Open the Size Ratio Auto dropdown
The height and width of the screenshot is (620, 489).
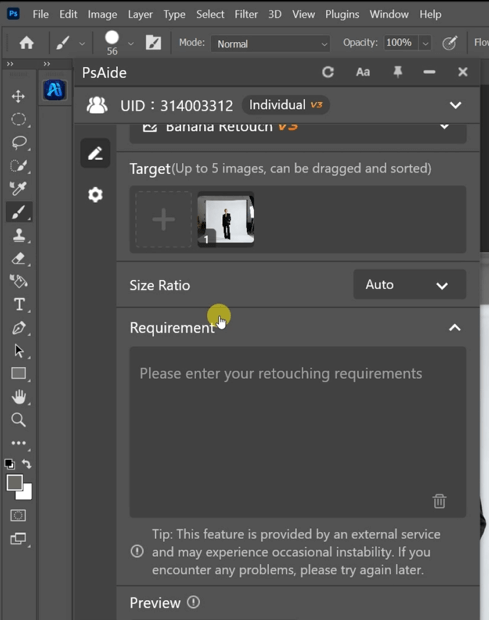pyautogui.click(x=410, y=284)
